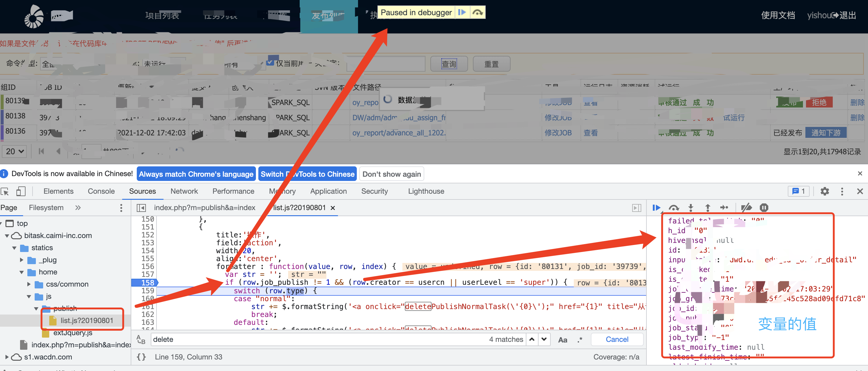Toggle deactivate breakpoints icon
Viewport: 868px width, 371px height.
[746, 208]
